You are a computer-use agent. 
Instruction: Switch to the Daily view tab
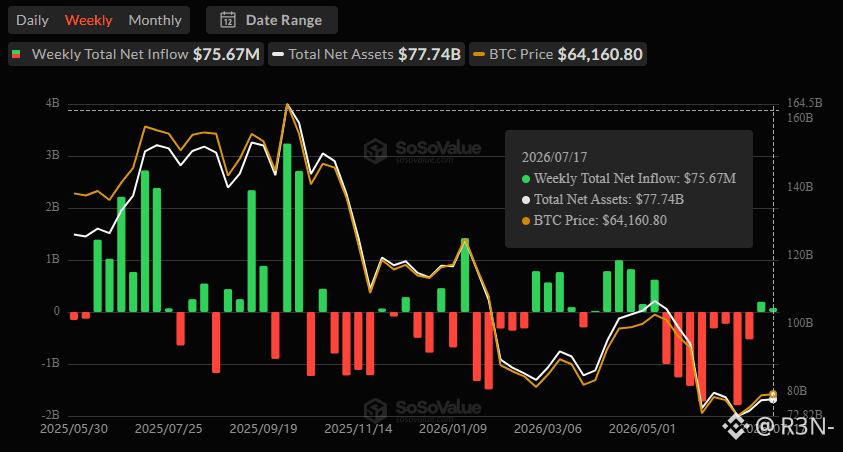tap(32, 20)
